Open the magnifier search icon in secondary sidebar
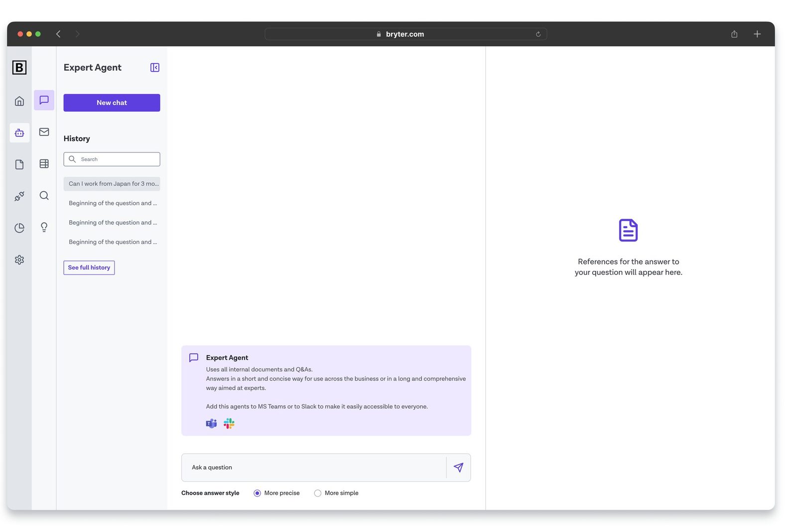 (44, 195)
